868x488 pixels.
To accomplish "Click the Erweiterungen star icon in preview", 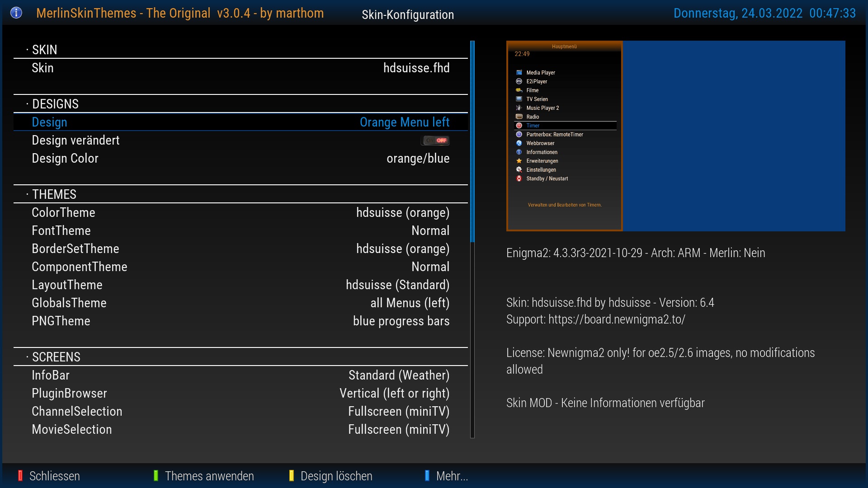I will (519, 161).
